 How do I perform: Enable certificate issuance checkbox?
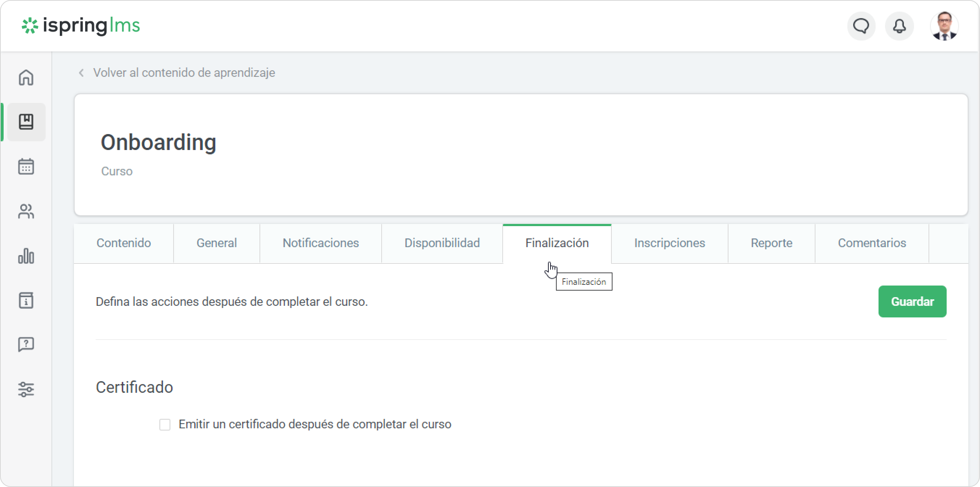pos(165,424)
